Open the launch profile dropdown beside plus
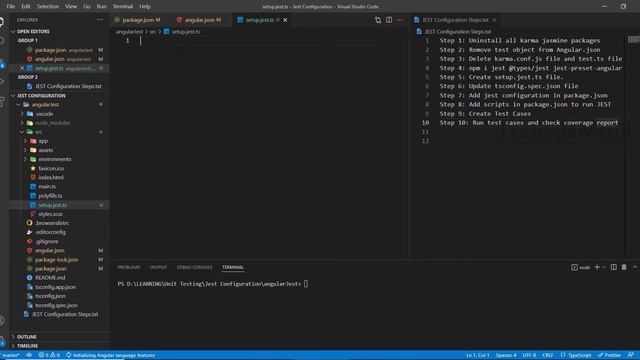This screenshot has width=640, height=360. [x=604, y=267]
